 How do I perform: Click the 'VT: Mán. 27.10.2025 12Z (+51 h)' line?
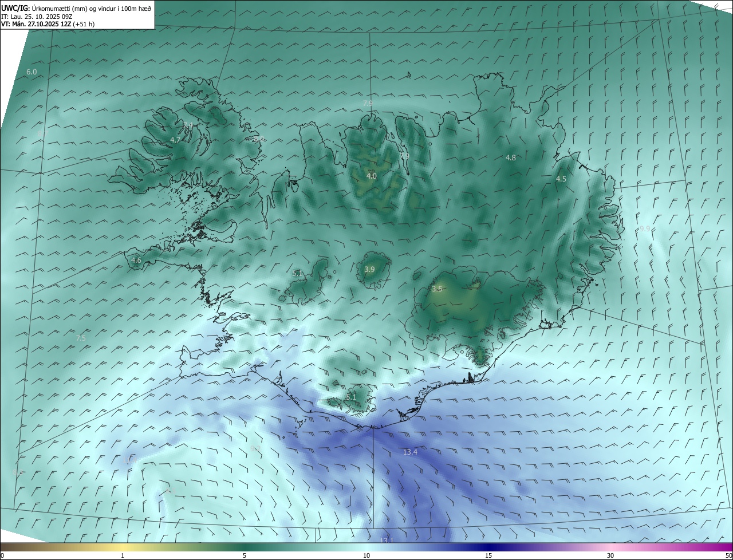point(48,24)
